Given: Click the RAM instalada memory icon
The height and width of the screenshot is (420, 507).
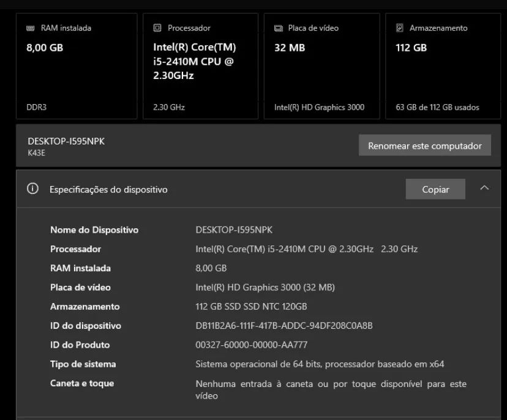Looking at the screenshot, I should click(x=31, y=28).
